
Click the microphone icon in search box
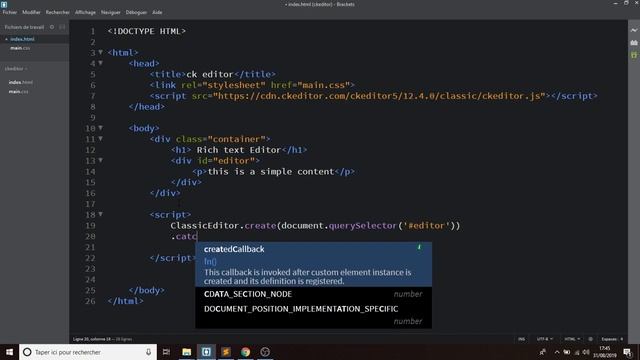148,352
